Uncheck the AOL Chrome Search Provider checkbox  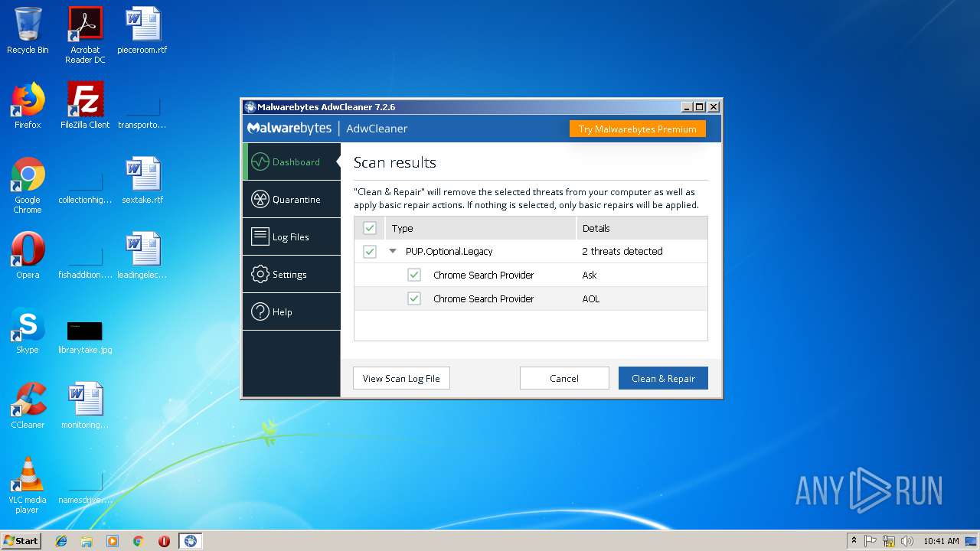[414, 298]
